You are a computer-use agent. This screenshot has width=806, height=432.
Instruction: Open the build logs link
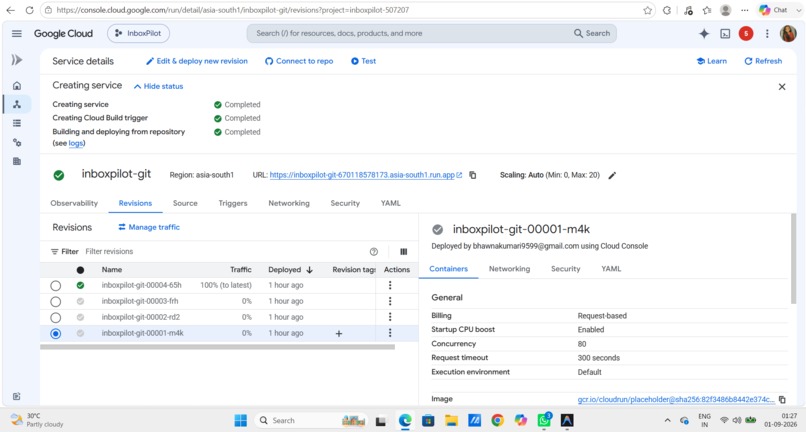pyautogui.click(x=76, y=143)
